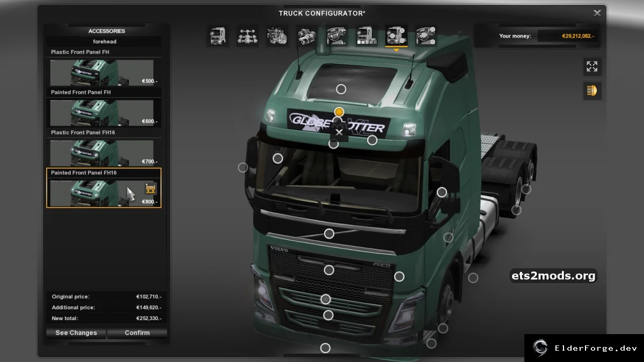The height and width of the screenshot is (362, 644).
Task: Select the exterior accessories tab icon
Action: pos(396,36)
